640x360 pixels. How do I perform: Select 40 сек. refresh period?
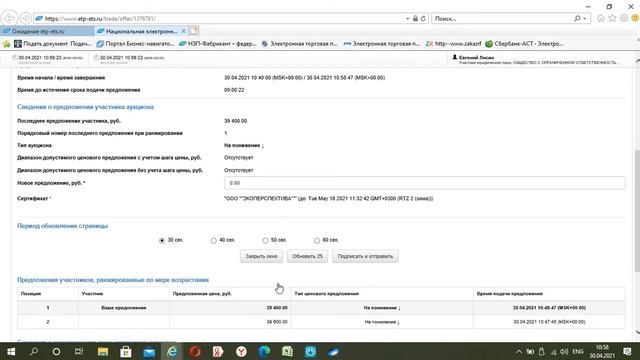(213, 240)
